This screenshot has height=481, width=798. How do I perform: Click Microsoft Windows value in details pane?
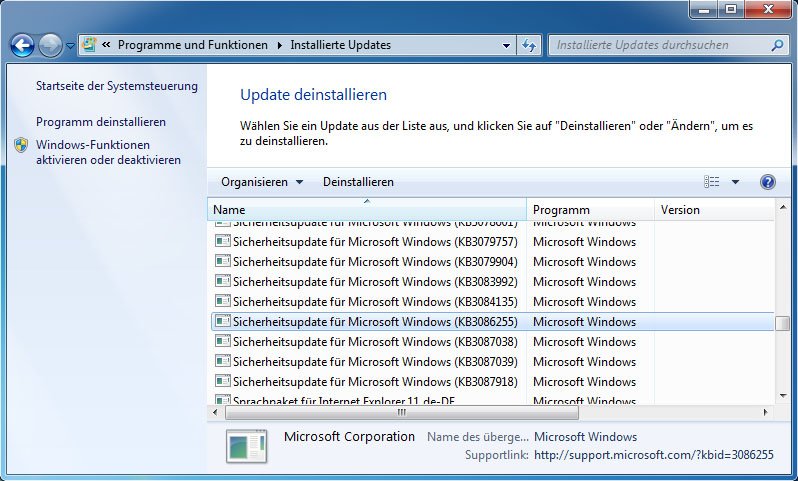coord(585,437)
